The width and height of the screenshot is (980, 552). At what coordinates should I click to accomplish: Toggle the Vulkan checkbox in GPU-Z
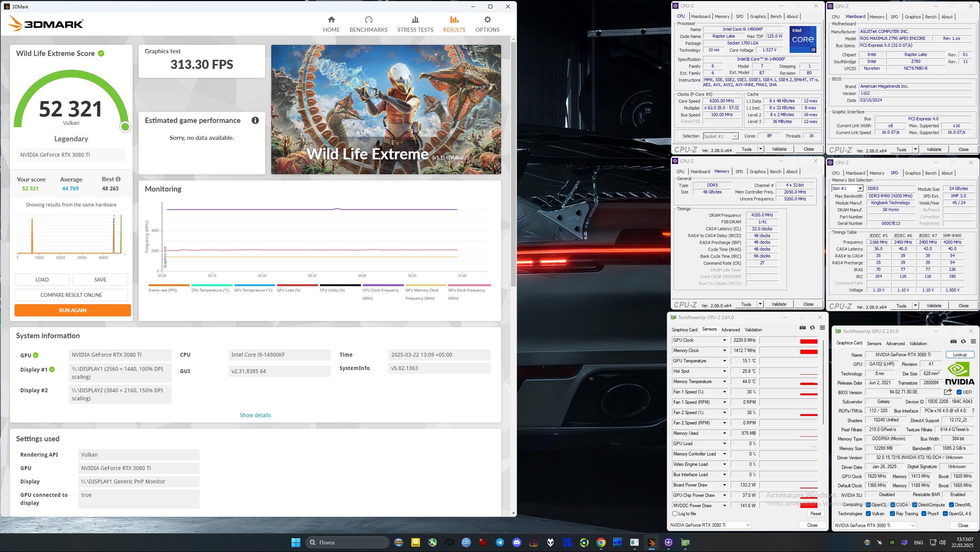(869, 514)
